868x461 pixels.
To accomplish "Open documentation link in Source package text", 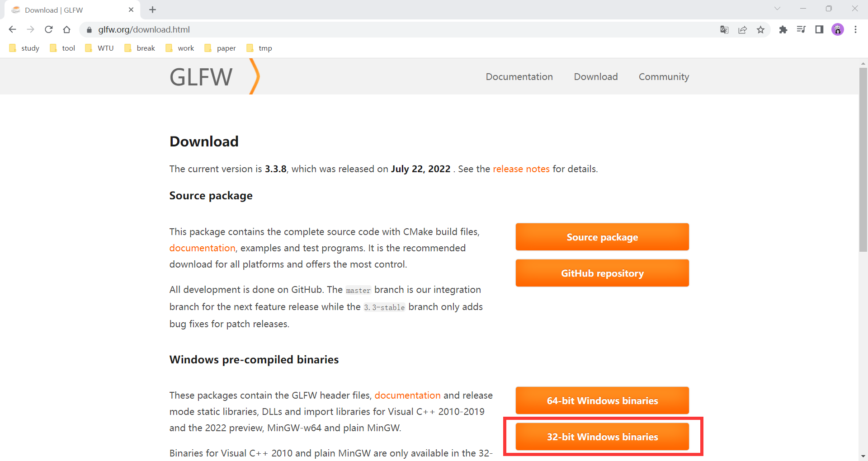I will coord(202,248).
